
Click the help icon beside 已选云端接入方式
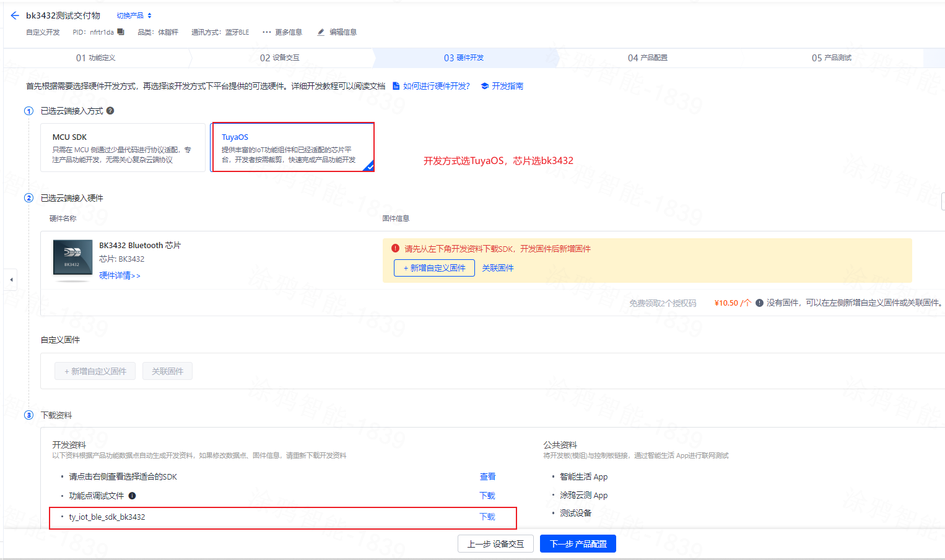(110, 111)
